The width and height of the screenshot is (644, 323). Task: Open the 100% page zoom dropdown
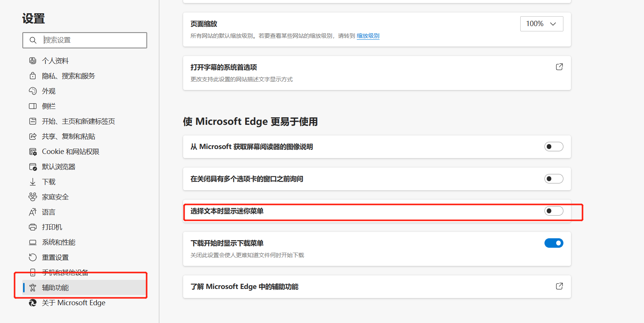(541, 24)
